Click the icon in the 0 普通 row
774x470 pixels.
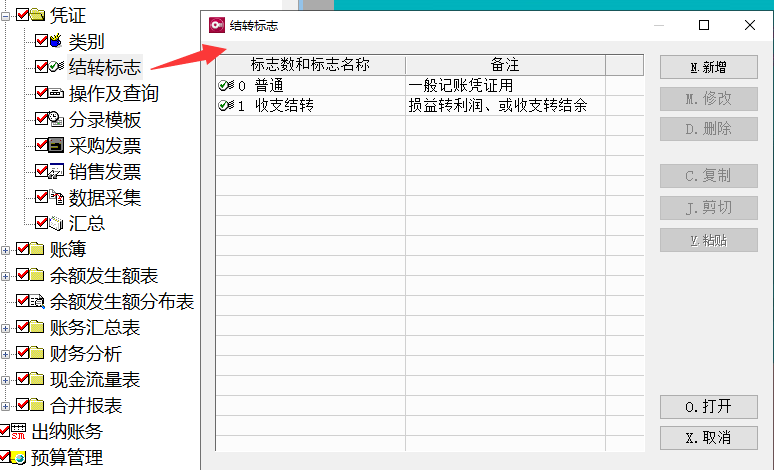226,85
